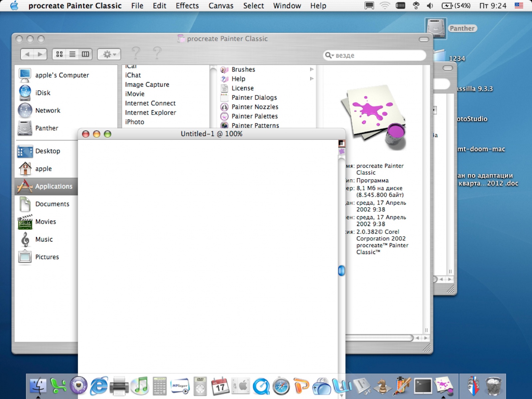Open the Window menu
This screenshot has height=399, width=532.
point(287,6)
